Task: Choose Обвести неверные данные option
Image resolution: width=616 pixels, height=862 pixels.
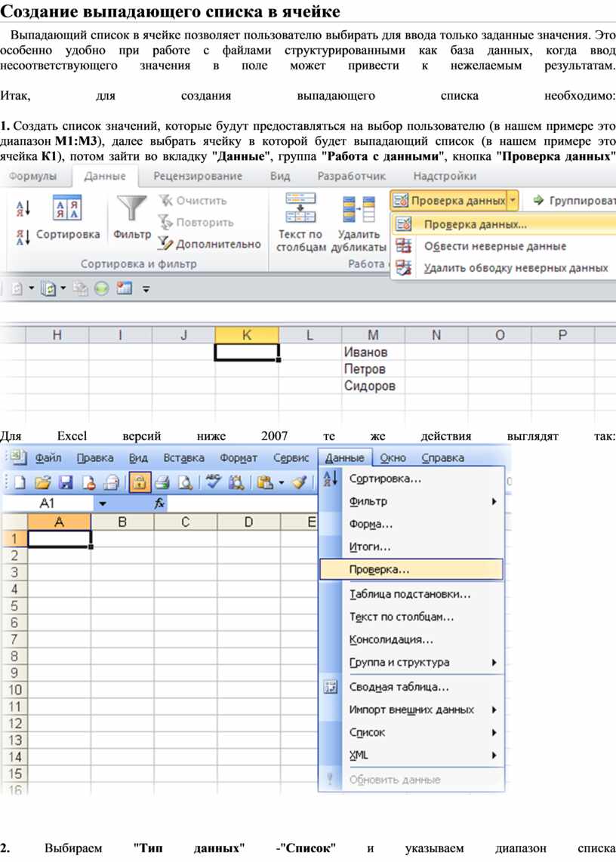Action: pyautogui.click(x=504, y=246)
